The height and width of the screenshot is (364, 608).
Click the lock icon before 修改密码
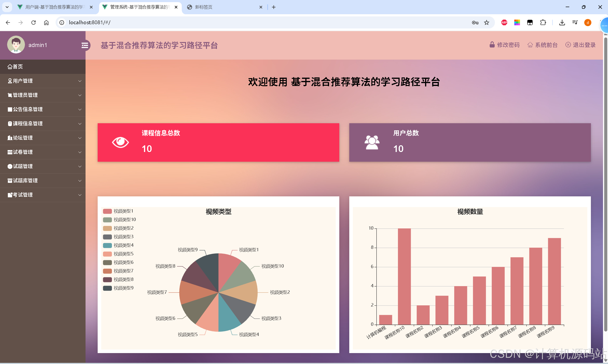(492, 45)
